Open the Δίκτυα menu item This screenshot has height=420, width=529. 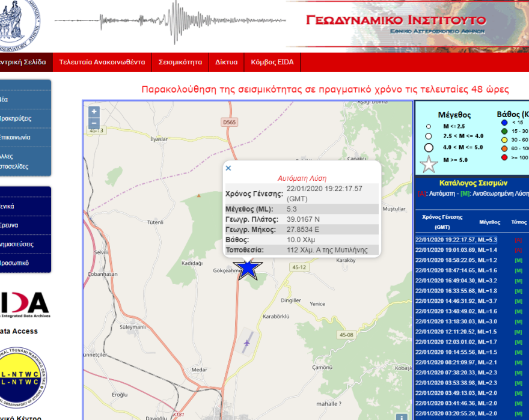point(226,62)
